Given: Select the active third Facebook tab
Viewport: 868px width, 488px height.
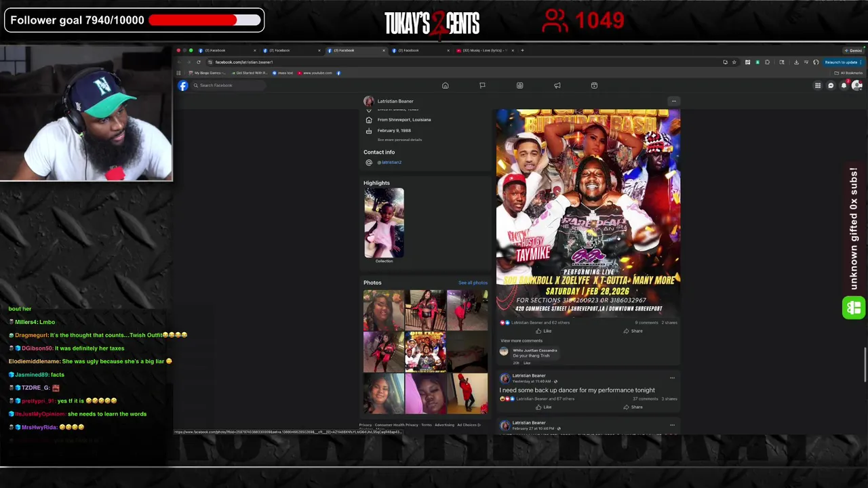Looking at the screenshot, I should point(356,50).
